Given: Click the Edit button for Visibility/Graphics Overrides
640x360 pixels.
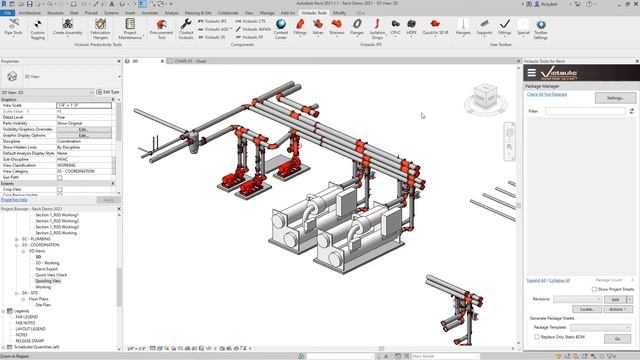Looking at the screenshot, I should point(84,129).
